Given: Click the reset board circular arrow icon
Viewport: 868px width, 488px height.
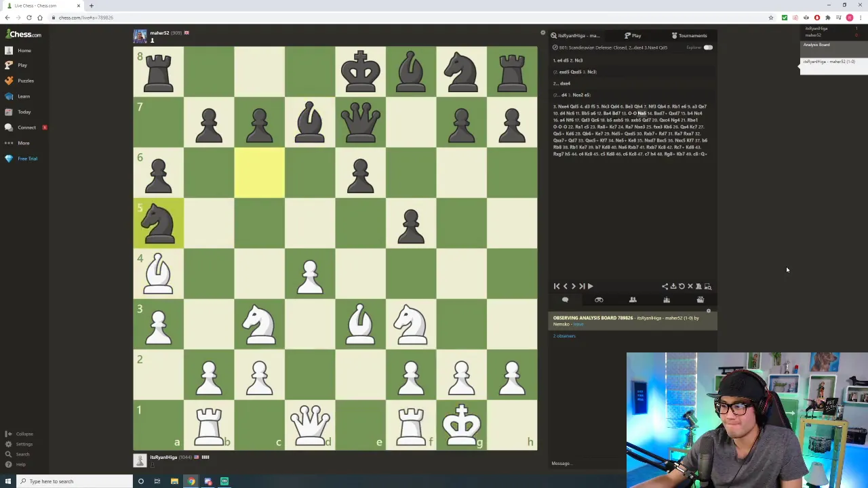Looking at the screenshot, I should [682, 287].
